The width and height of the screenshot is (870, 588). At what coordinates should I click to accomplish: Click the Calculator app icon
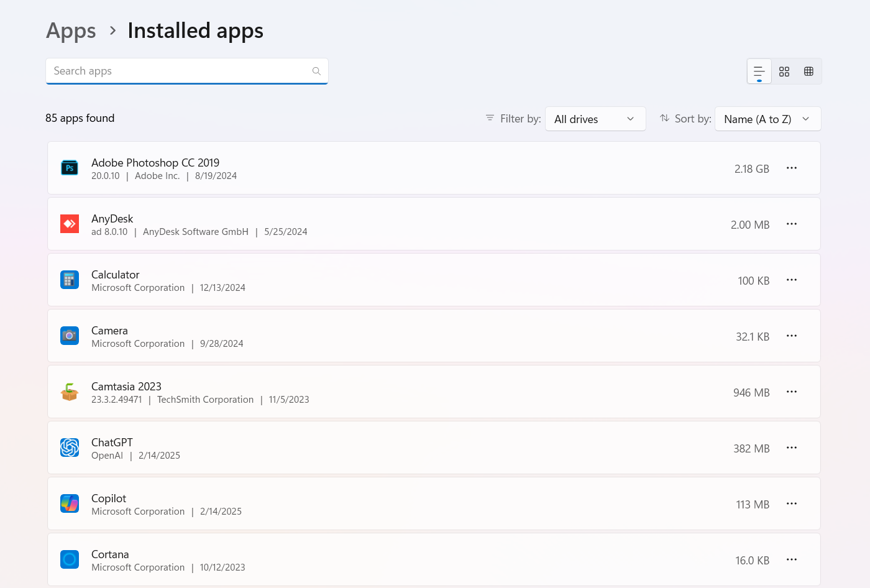click(70, 280)
